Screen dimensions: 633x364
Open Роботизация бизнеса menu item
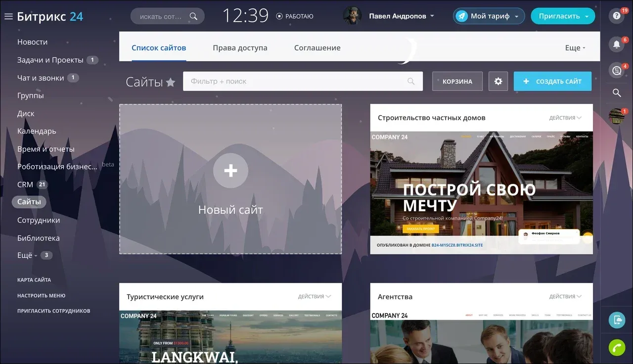pyautogui.click(x=57, y=167)
